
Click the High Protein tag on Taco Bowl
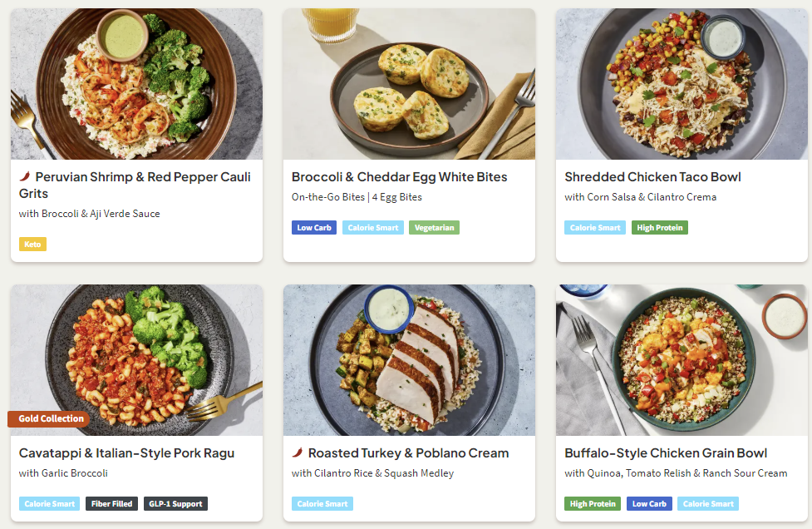(x=659, y=228)
